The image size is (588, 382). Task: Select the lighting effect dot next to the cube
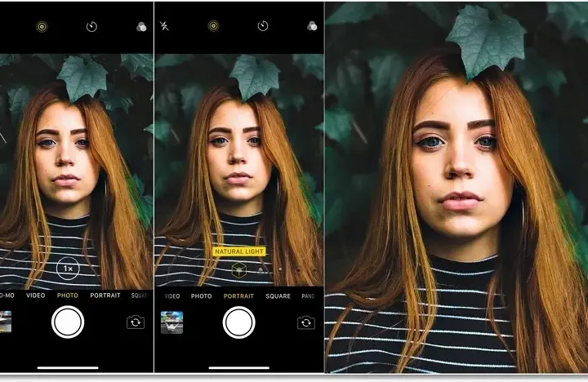coord(261,269)
